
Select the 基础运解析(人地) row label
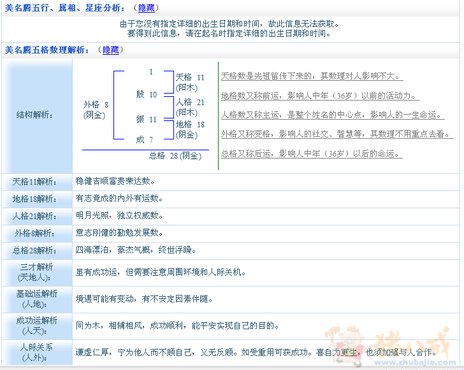click(36, 299)
